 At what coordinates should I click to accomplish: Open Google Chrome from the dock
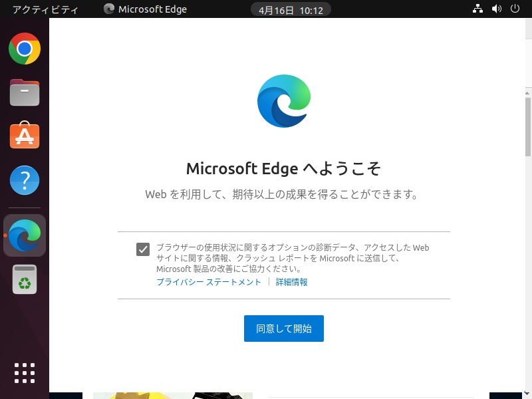[25, 49]
